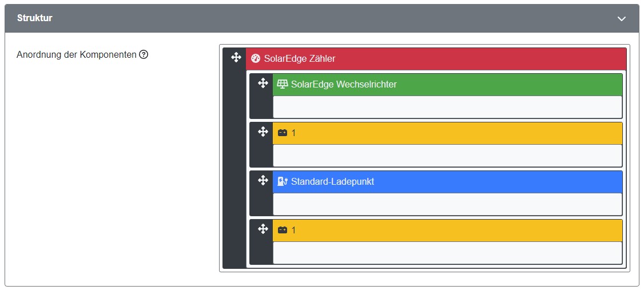Open help icon beside Anordnung der Komponenten
The width and height of the screenshot is (644, 290).
tap(144, 55)
